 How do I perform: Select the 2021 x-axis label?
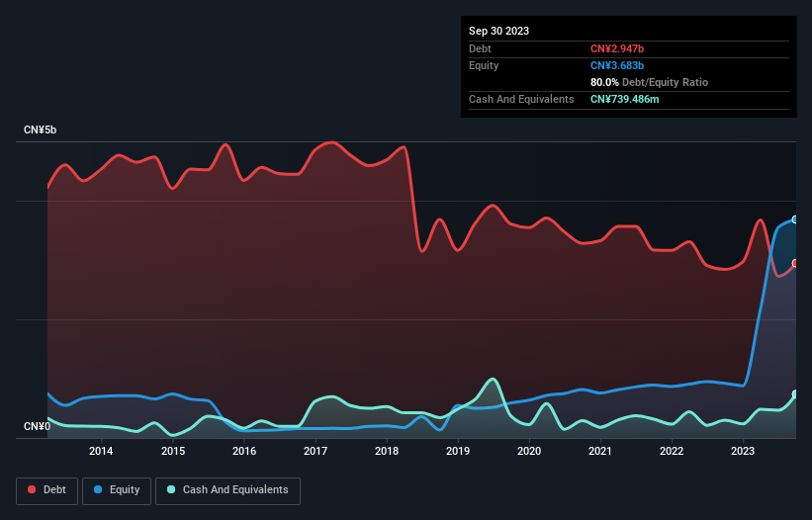(x=600, y=451)
